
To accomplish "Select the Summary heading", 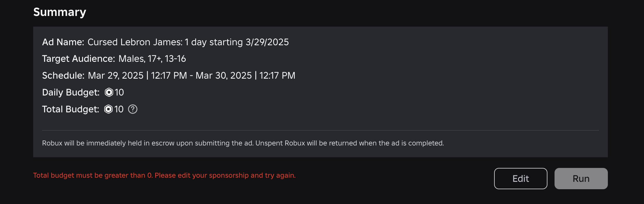I will [60, 12].
